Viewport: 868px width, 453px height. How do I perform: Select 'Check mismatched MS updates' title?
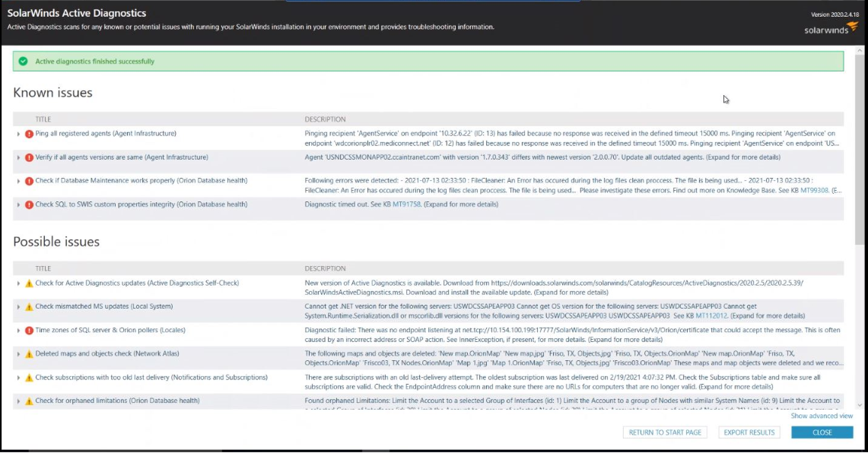click(x=104, y=306)
